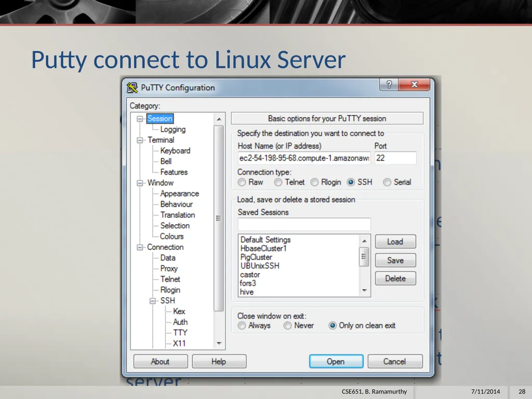Select fors3 saved session
Screen dimensions: 532x399
coord(248,283)
